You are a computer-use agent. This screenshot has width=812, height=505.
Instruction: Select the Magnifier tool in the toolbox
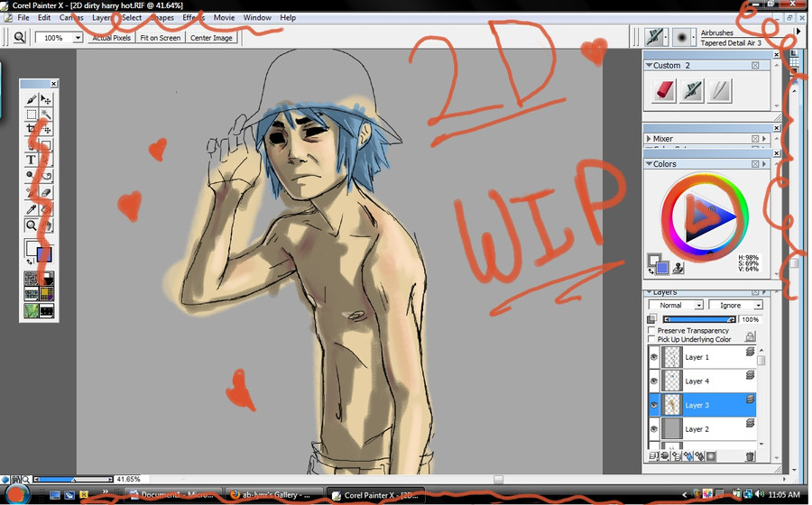(31, 225)
